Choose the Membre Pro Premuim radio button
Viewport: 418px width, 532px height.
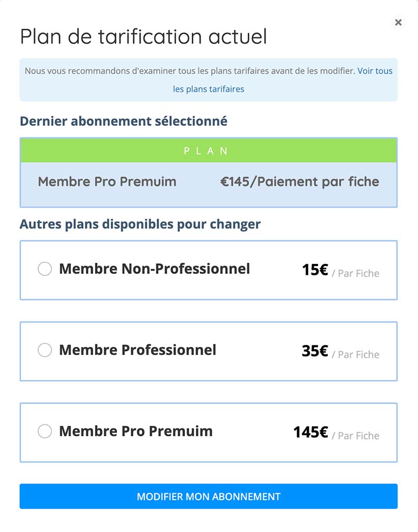pos(45,432)
